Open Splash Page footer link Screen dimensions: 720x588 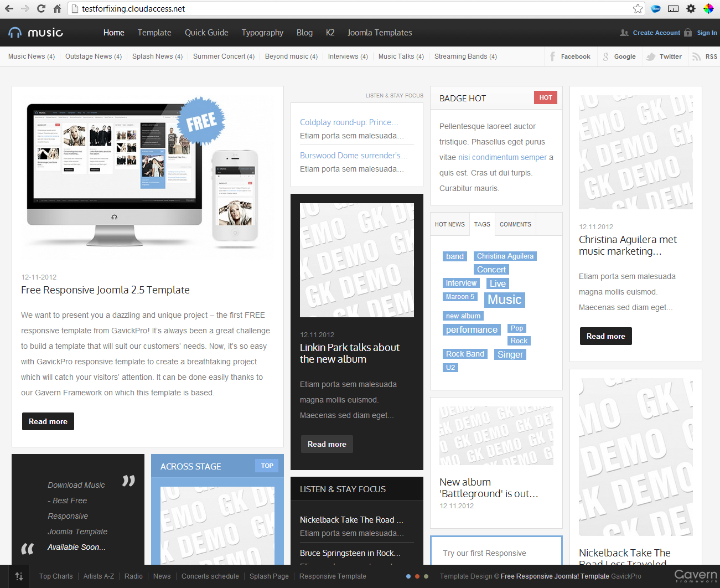[269, 576]
